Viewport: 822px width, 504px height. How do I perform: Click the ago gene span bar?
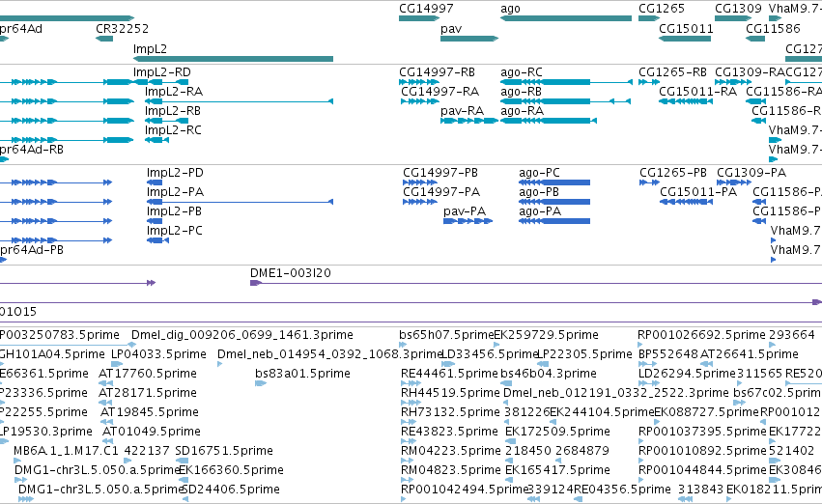coord(566,18)
